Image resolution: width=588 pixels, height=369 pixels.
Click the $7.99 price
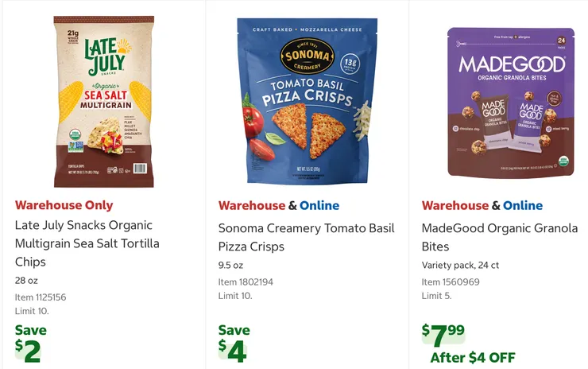pyautogui.click(x=443, y=334)
